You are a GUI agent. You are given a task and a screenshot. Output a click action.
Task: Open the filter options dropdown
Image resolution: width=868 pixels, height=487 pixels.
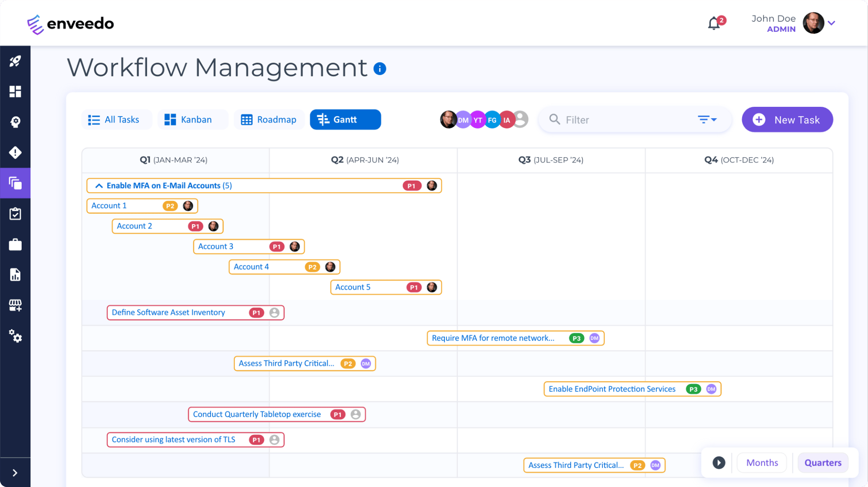point(707,119)
